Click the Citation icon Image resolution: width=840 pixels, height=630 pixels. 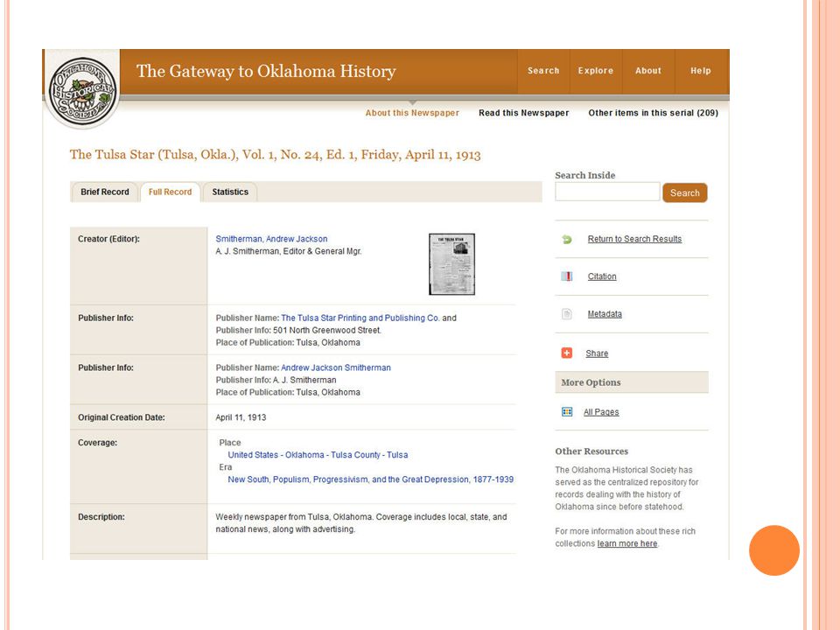click(x=567, y=276)
